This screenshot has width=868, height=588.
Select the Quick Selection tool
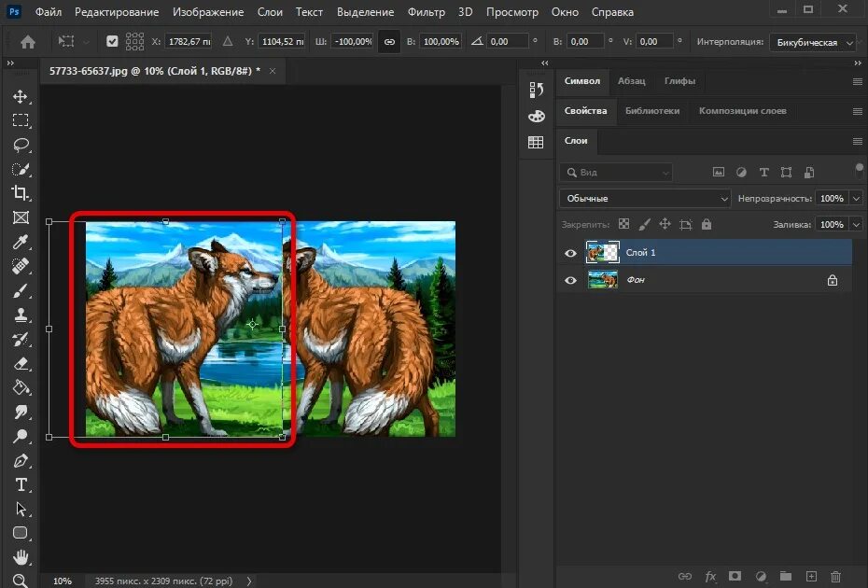(21, 170)
